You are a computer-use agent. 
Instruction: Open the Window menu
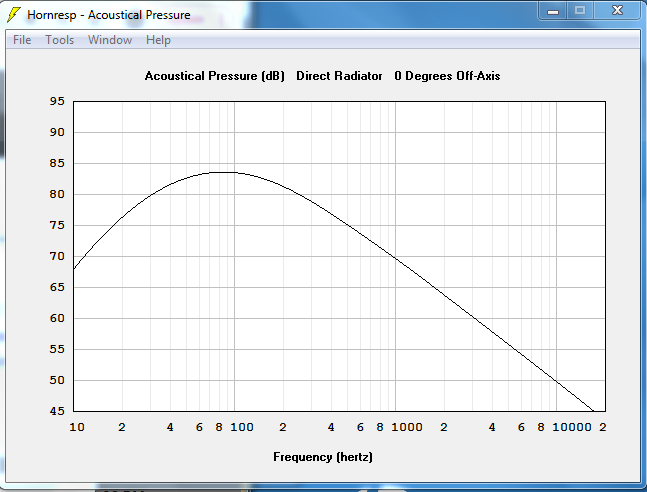[x=110, y=40]
